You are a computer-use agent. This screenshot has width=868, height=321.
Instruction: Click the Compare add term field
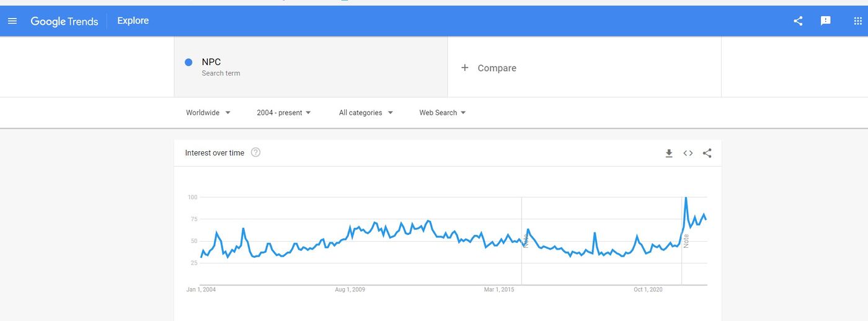584,67
